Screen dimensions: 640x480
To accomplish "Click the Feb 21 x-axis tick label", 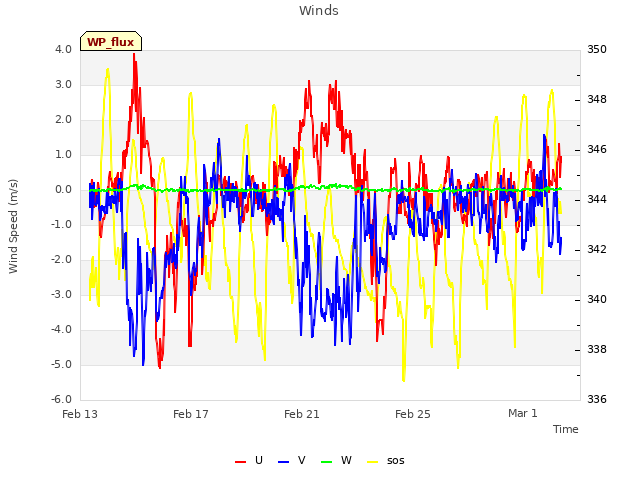I will pyautogui.click(x=302, y=414).
